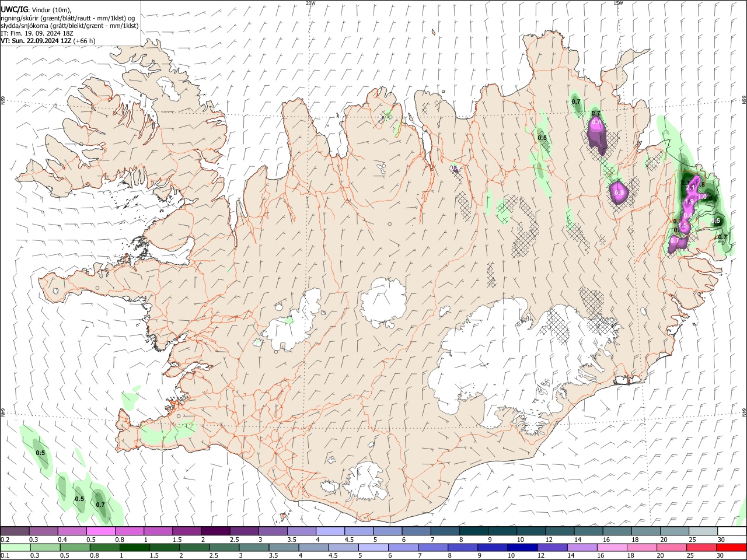Screen dimensions: 747x560
Task: Click the '0.2' label starting the upper scale
Action: 5,540
